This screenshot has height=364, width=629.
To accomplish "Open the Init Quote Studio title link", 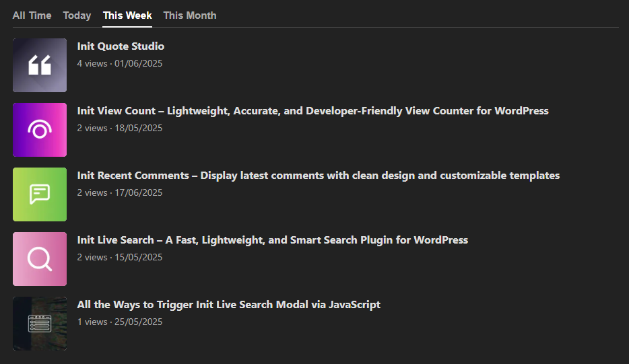I will click(121, 46).
